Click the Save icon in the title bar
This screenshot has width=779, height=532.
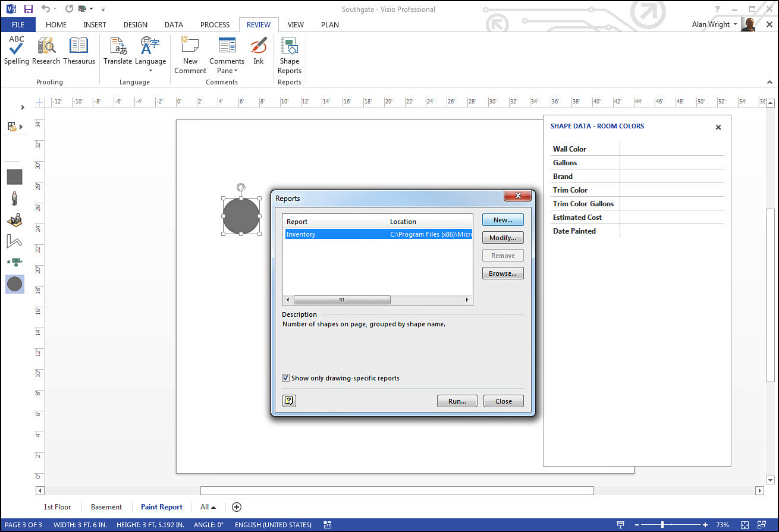[28, 9]
